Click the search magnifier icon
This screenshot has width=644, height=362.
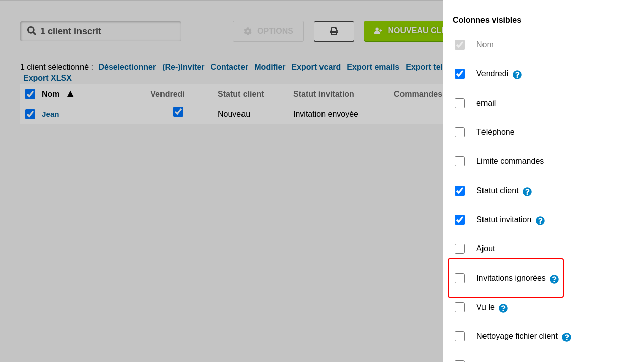coord(32,31)
